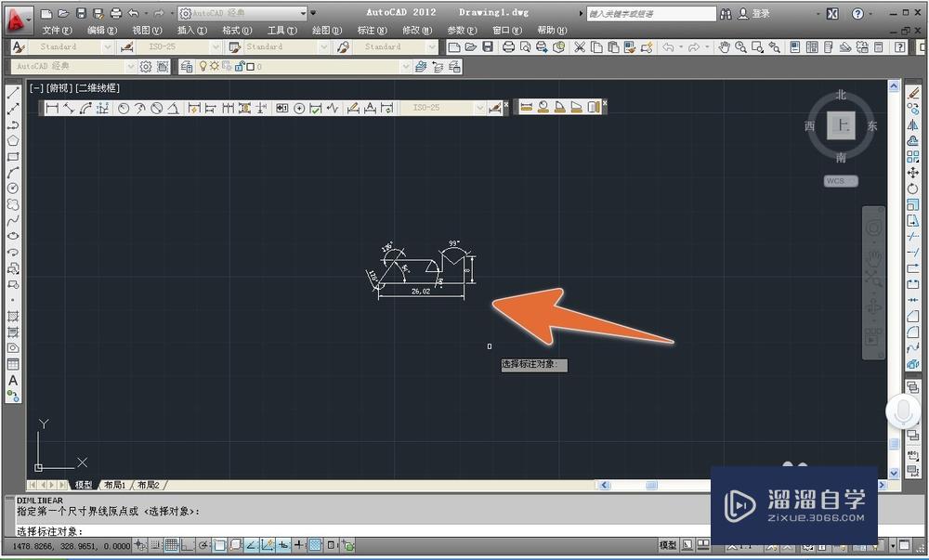The image size is (929, 560).
Task: Click the Help question mark icon in title bar
Action: [x=857, y=13]
